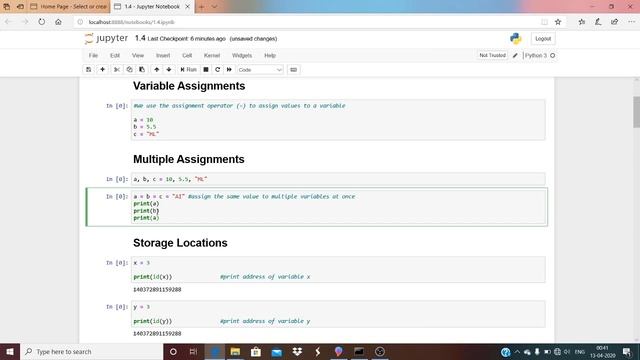Run the selected cell

pos(188,70)
